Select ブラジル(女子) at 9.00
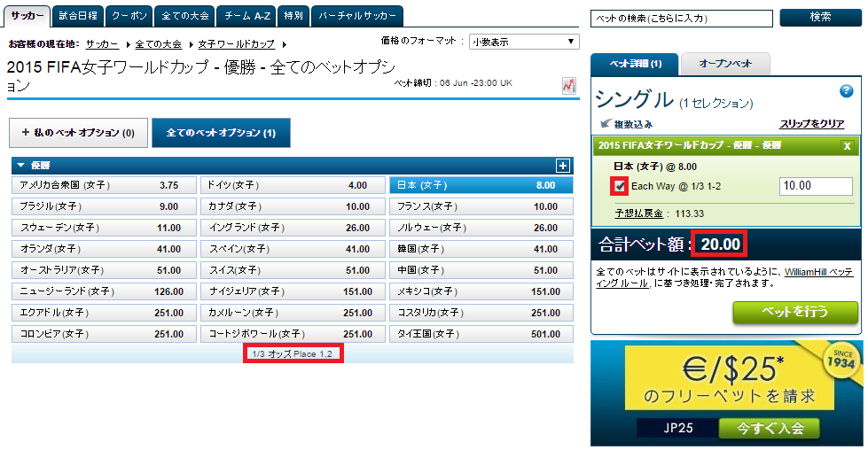 click(x=104, y=206)
